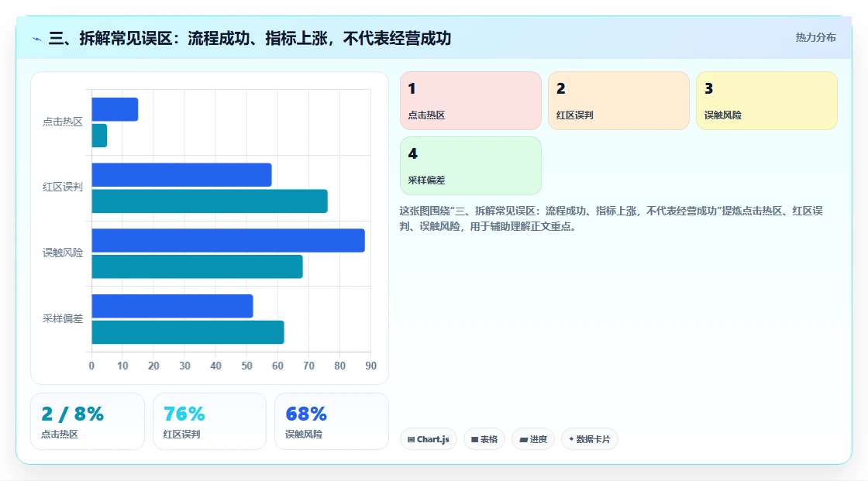Click the x-axis tick label 90
This screenshot has width=868, height=481.
coord(371,366)
